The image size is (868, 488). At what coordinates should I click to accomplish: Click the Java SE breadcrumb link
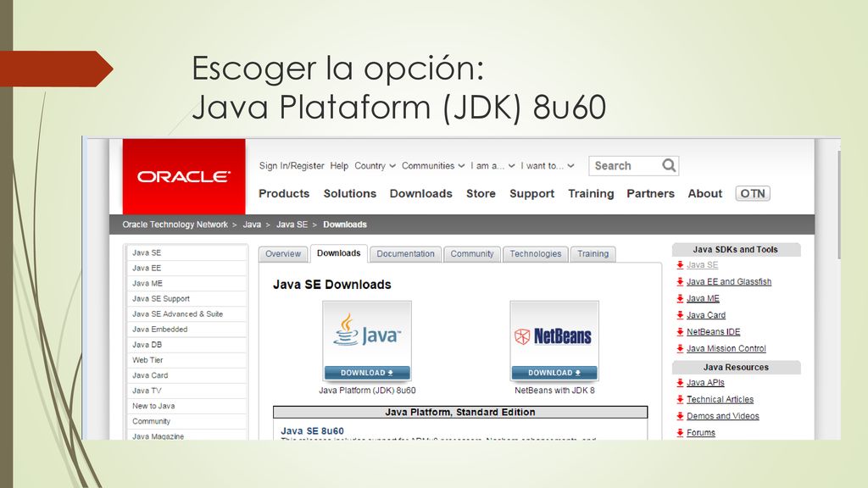pyautogui.click(x=292, y=224)
